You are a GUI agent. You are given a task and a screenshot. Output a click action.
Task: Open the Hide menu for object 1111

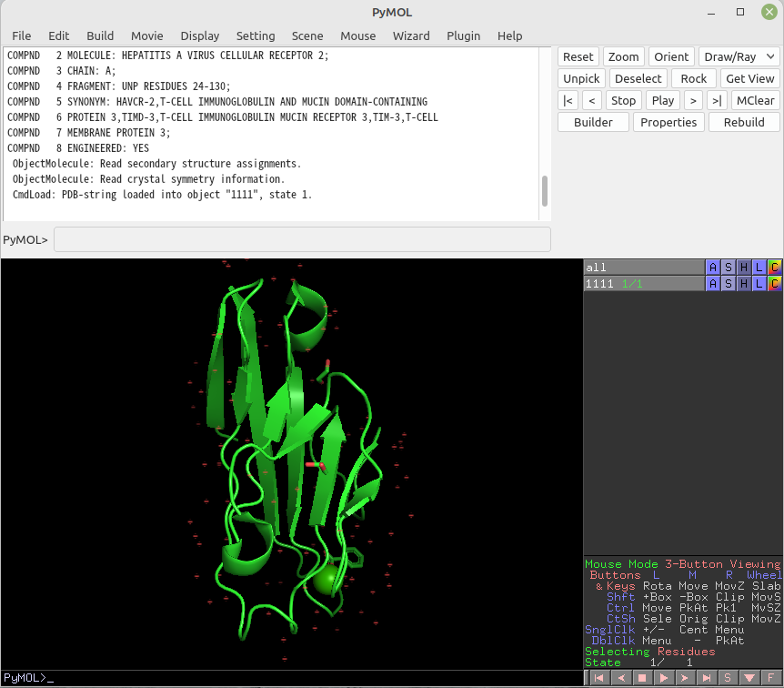744,283
